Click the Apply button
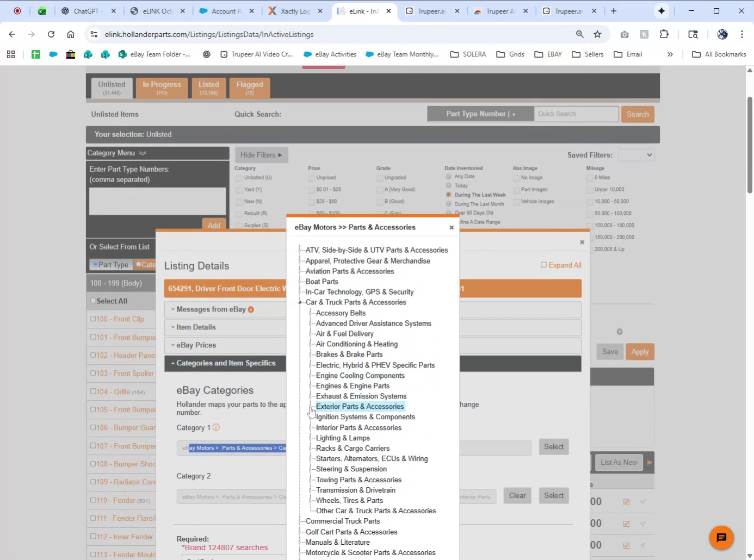Viewport: 754px width, 560px height. point(640,352)
